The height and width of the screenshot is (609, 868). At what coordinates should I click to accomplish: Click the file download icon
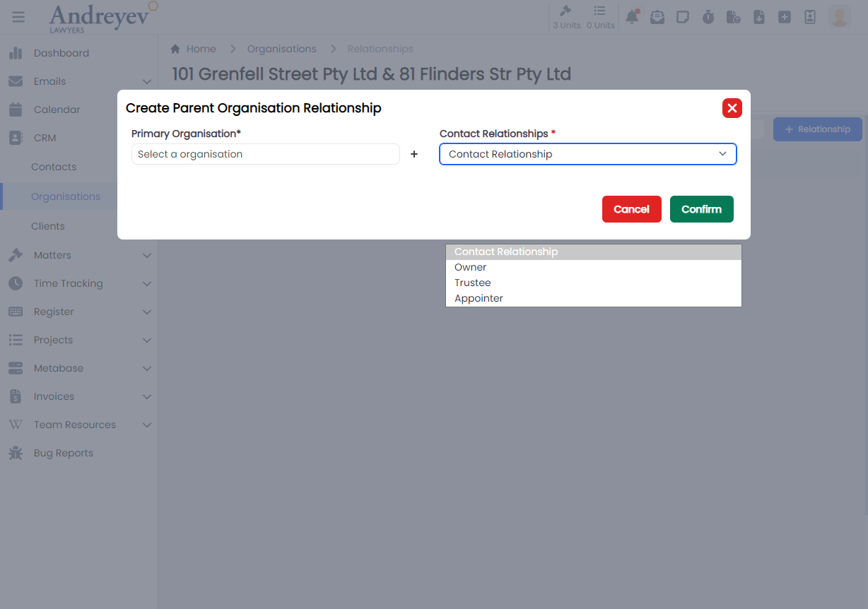pos(759,17)
